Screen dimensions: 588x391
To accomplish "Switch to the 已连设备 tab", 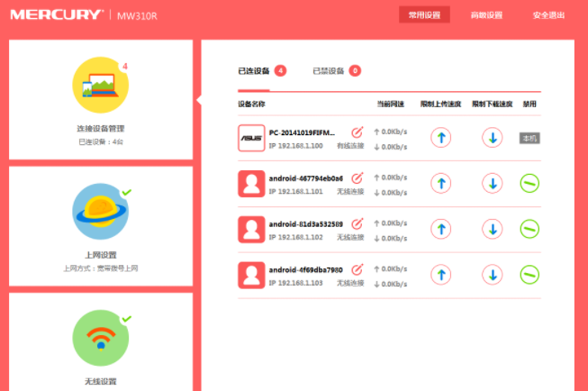I will tap(253, 70).
